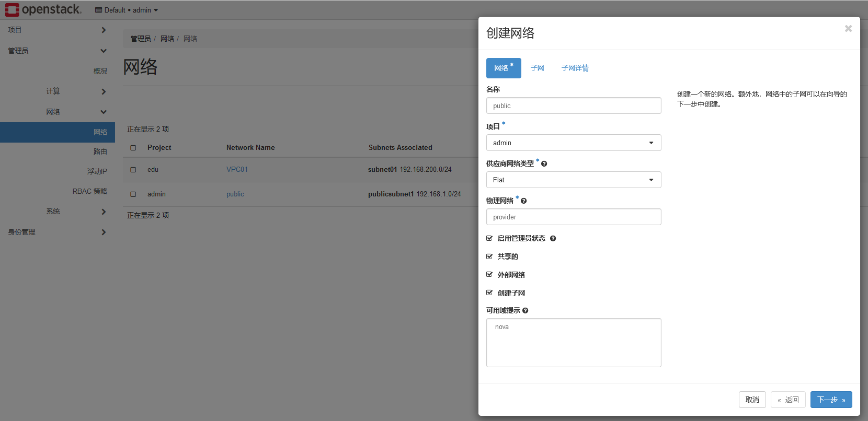868x421 pixels.
Task: Switch to the 子网 tab
Action: coord(537,68)
